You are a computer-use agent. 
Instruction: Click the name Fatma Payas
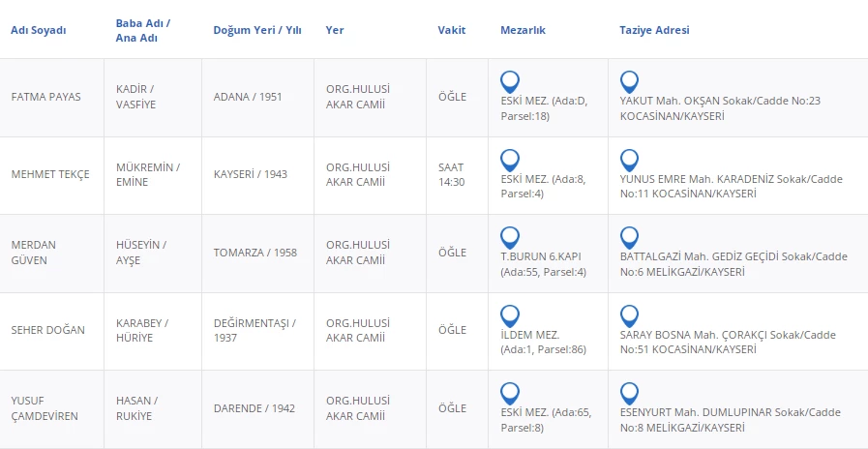coord(45,97)
